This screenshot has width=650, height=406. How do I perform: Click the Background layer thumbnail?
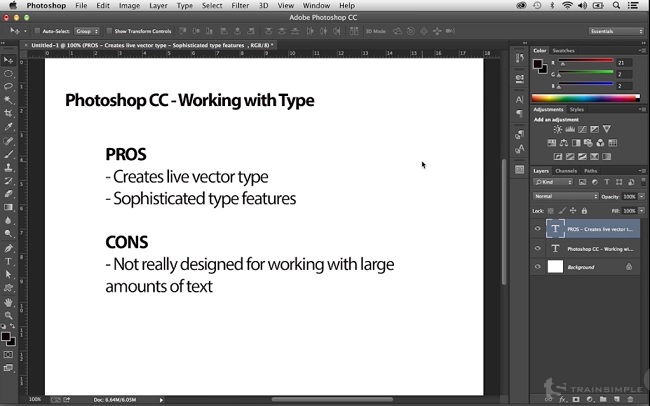point(555,266)
